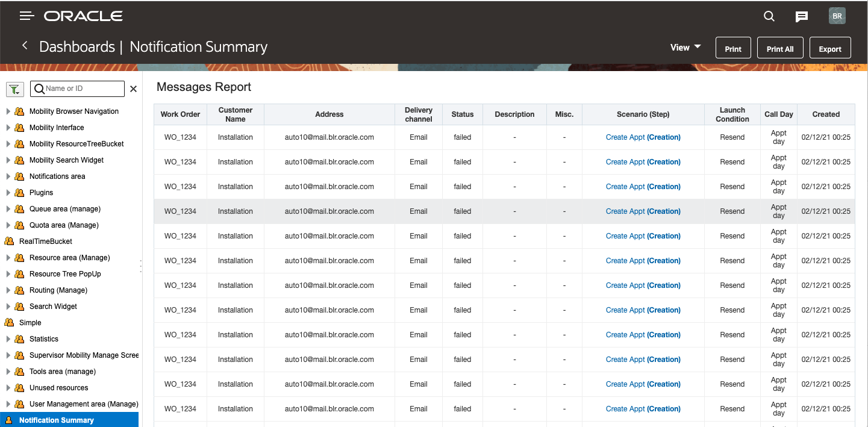Clear sidebar search with the X icon

pos(134,89)
